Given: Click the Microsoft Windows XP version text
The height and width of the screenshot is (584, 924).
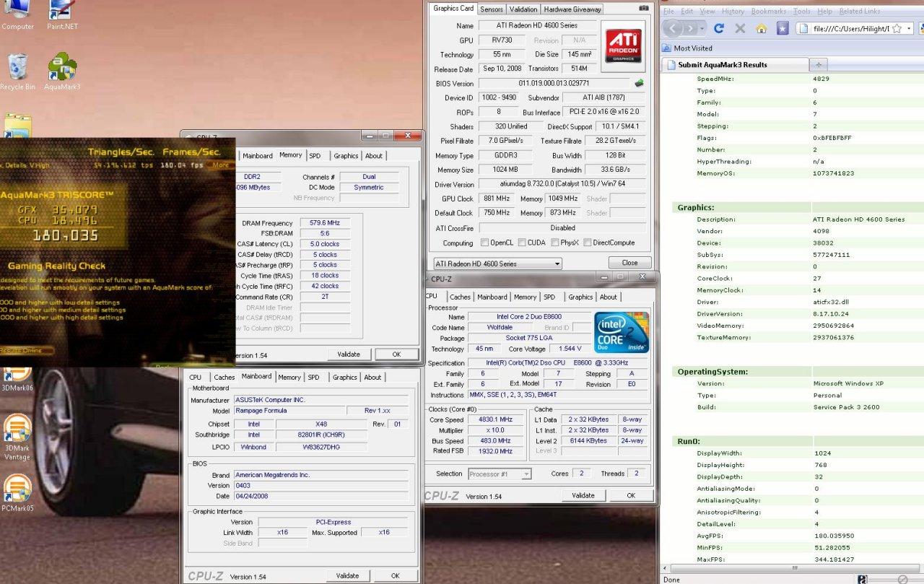Looking at the screenshot, I should (x=848, y=383).
